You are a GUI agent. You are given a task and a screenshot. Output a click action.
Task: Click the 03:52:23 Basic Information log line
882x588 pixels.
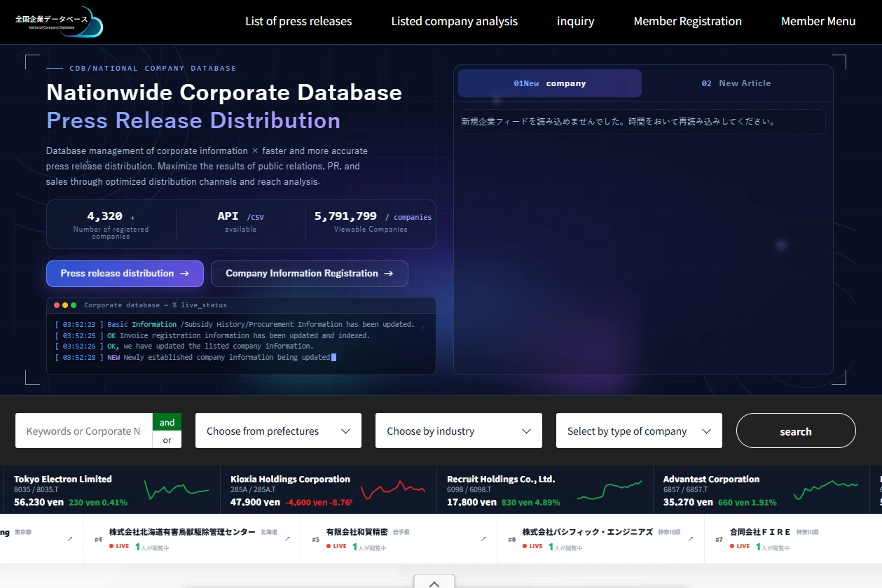coord(235,325)
